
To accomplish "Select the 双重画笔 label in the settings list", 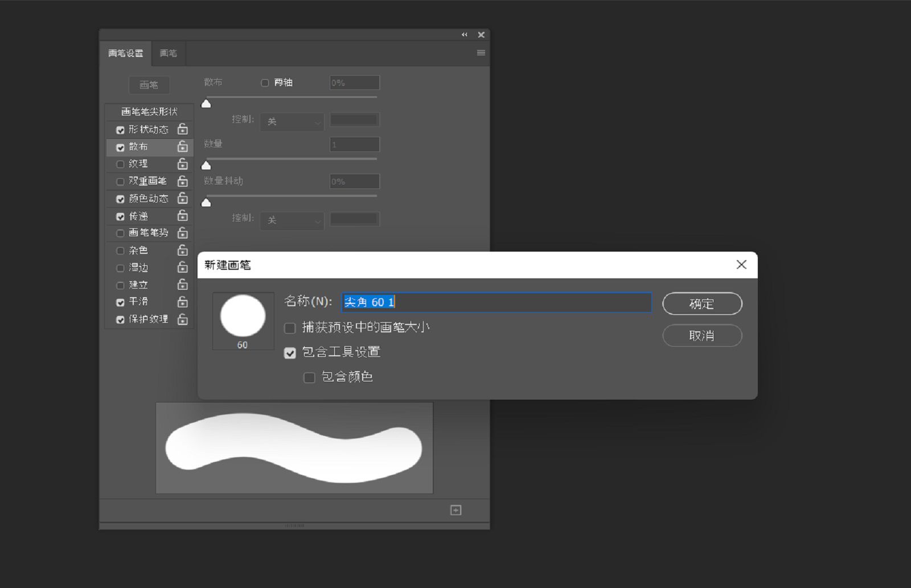I will point(147,181).
